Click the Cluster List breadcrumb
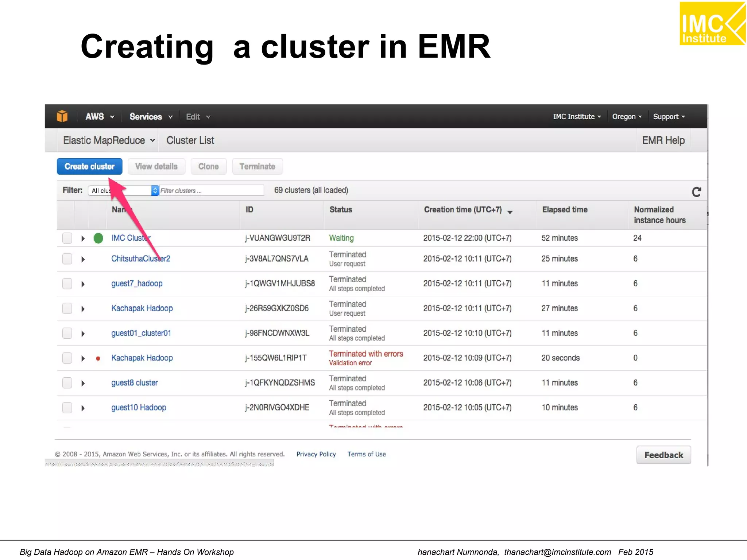747x560 pixels. coord(190,140)
